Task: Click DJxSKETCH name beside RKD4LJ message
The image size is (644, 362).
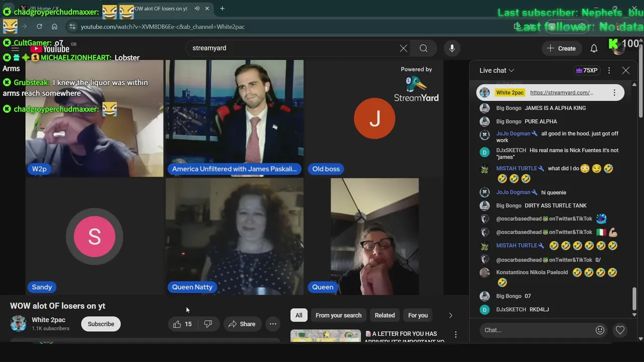Action: 511,310
